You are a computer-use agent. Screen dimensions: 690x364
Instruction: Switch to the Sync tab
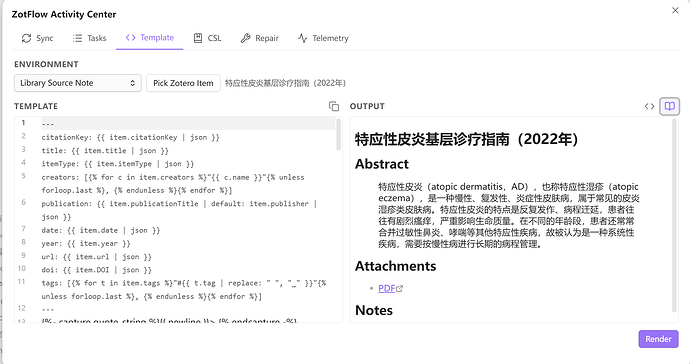click(37, 38)
